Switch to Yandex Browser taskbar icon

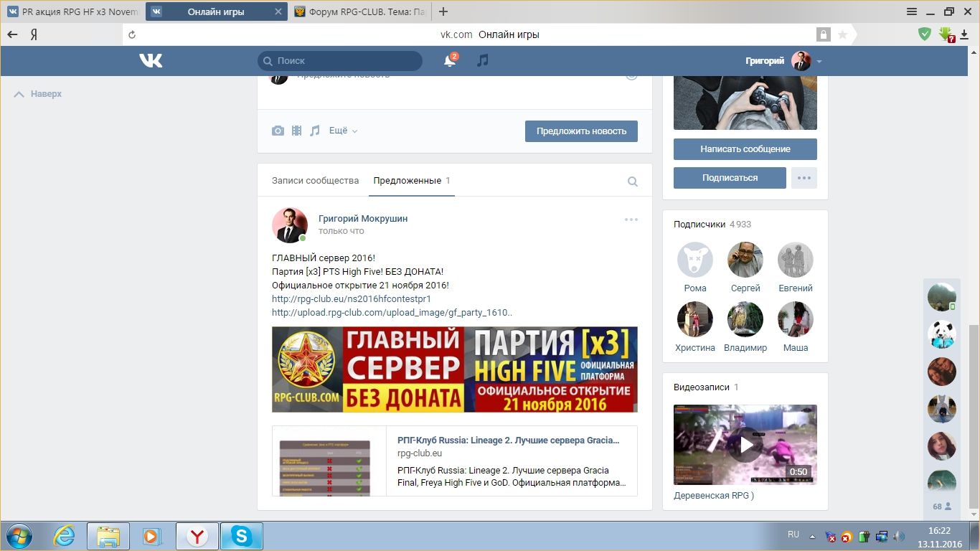click(197, 536)
